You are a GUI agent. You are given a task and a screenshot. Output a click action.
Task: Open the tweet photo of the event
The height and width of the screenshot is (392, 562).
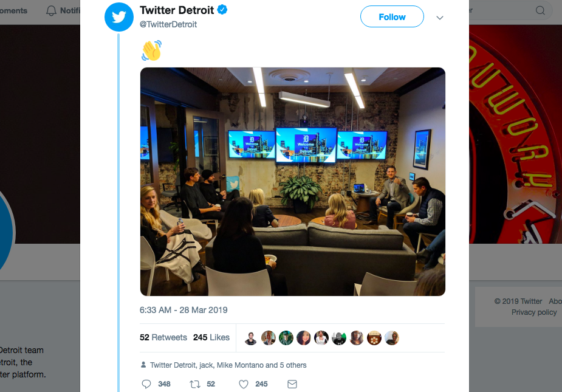pos(292,181)
